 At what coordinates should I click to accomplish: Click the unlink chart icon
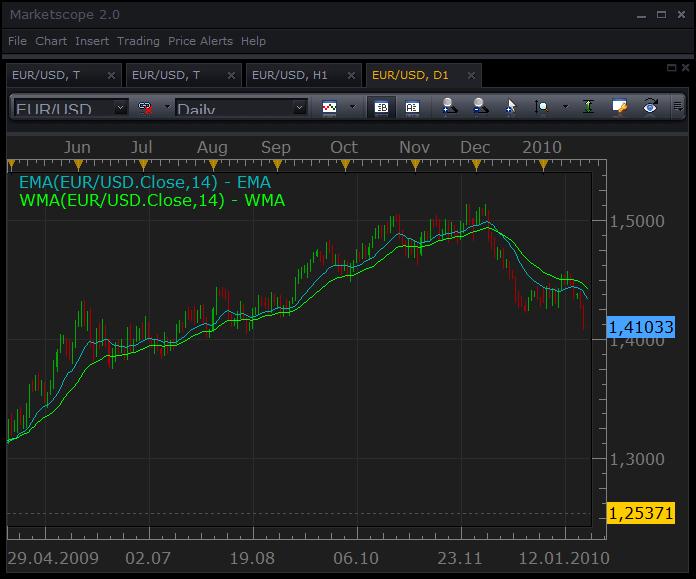click(145, 107)
